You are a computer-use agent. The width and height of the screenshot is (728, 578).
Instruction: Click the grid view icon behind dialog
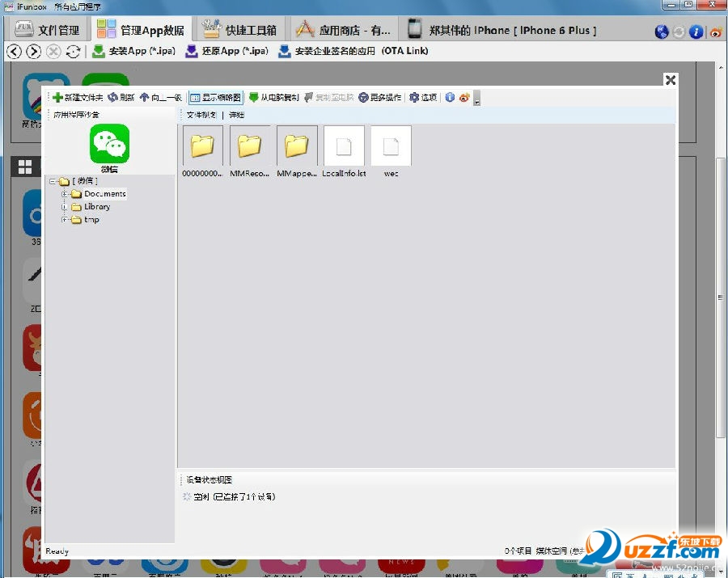pos(24,167)
